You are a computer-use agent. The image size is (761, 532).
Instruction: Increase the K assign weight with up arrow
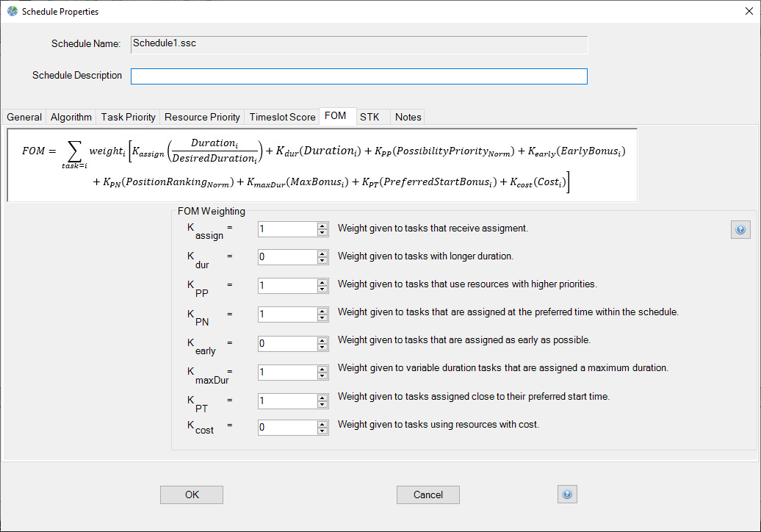click(x=322, y=226)
